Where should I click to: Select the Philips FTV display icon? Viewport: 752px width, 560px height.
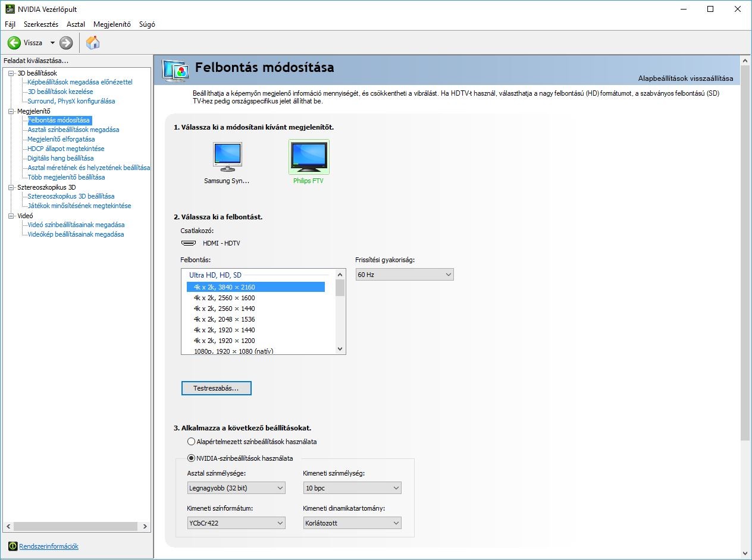click(308, 157)
